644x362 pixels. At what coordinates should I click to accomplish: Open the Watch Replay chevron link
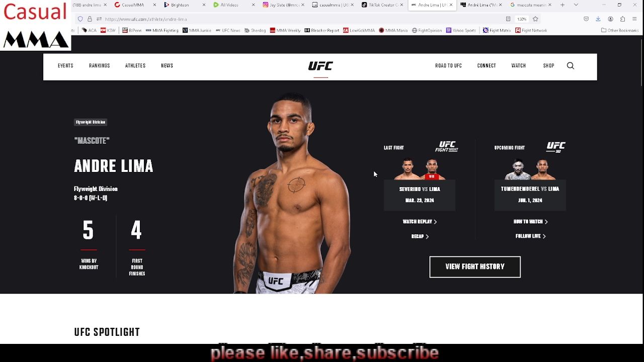click(420, 222)
